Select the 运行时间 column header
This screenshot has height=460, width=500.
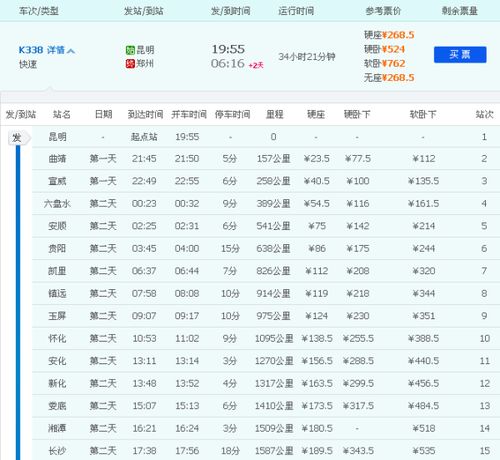point(296,11)
